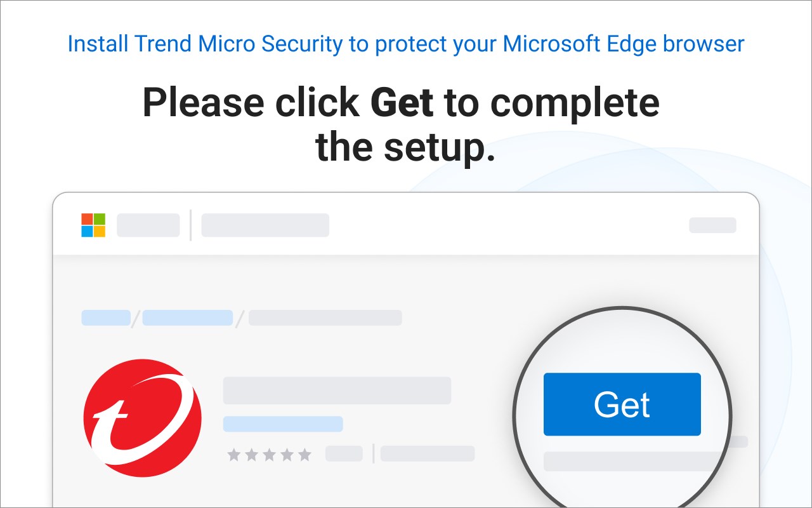Click the gray title placeholder beside the Trend Micro logo
The height and width of the screenshot is (508, 812).
[x=337, y=391]
